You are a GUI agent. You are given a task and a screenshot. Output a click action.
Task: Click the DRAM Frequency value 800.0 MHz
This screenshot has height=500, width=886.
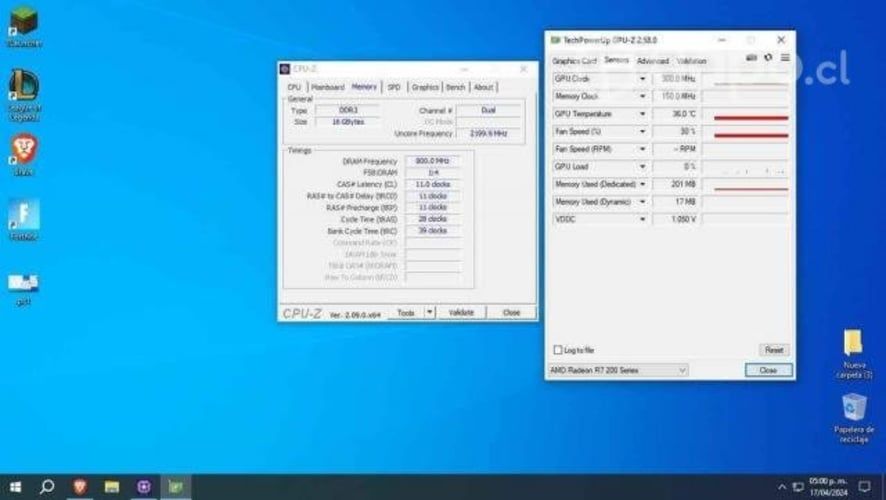(432, 161)
